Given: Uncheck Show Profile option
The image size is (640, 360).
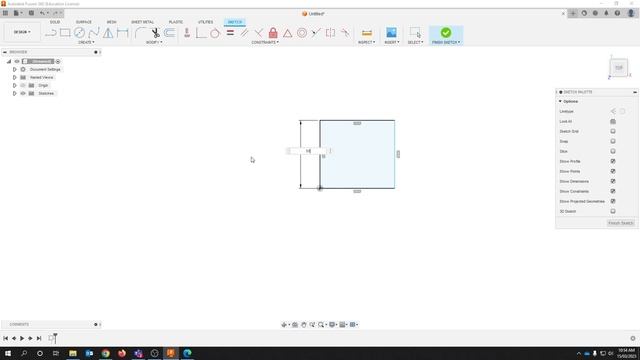Looking at the screenshot, I should tap(613, 161).
